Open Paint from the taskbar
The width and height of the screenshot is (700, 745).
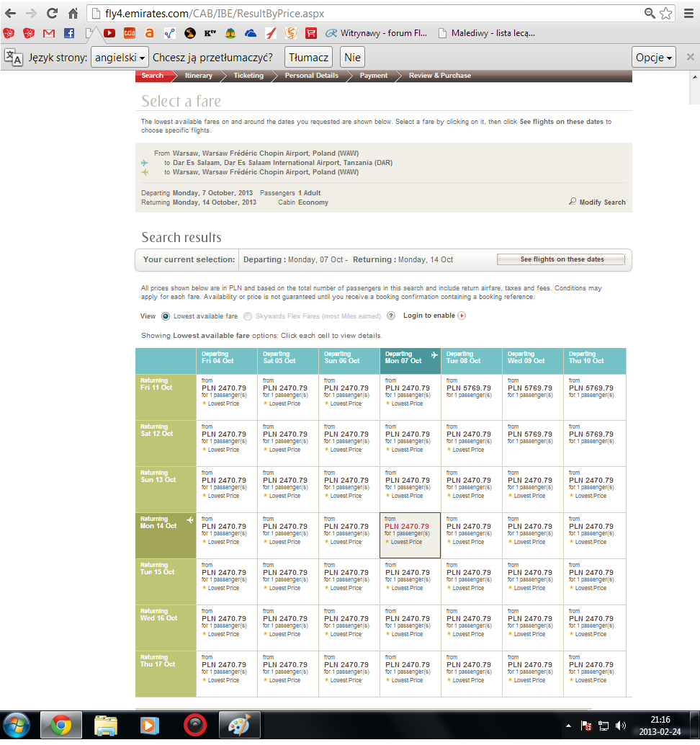tap(239, 726)
